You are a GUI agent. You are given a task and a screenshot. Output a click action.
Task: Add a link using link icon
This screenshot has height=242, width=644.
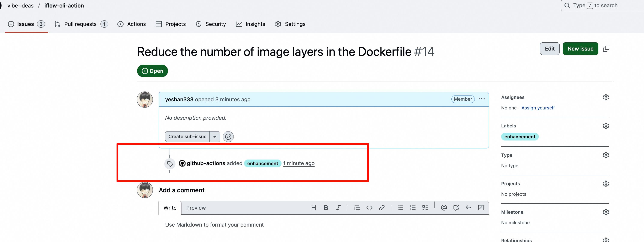pyautogui.click(x=382, y=208)
